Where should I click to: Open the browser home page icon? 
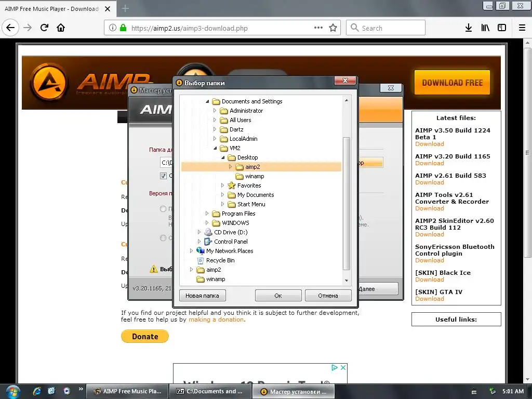pos(61,28)
